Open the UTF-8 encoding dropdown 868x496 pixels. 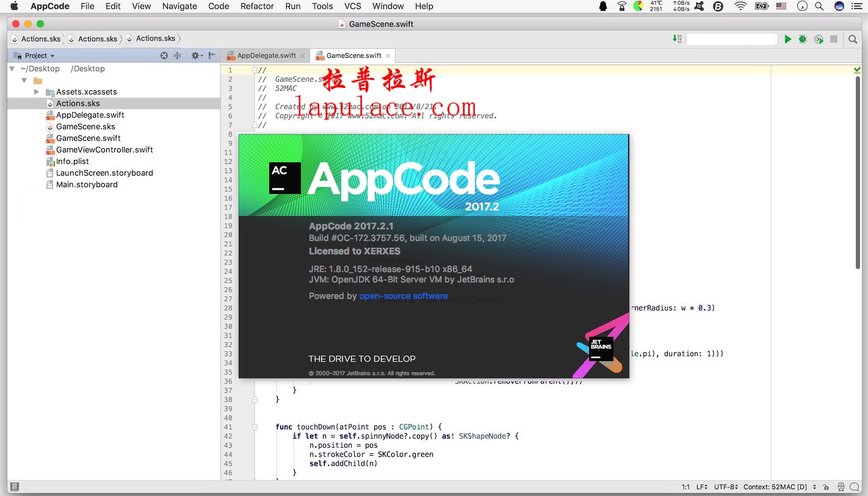[726, 487]
